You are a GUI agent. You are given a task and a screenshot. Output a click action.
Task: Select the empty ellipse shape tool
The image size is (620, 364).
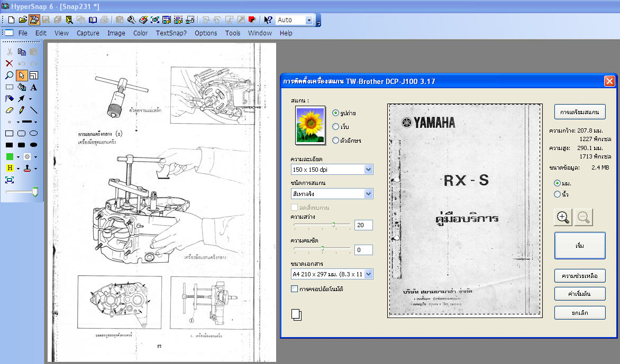[34, 134]
